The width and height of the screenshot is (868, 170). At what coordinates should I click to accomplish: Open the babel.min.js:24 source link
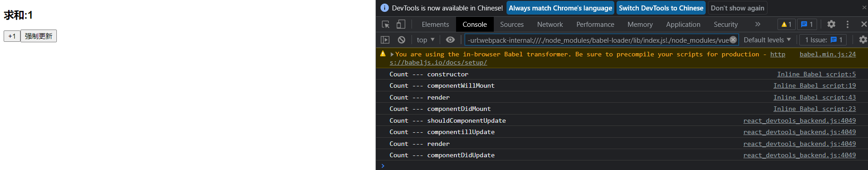pyautogui.click(x=828, y=54)
